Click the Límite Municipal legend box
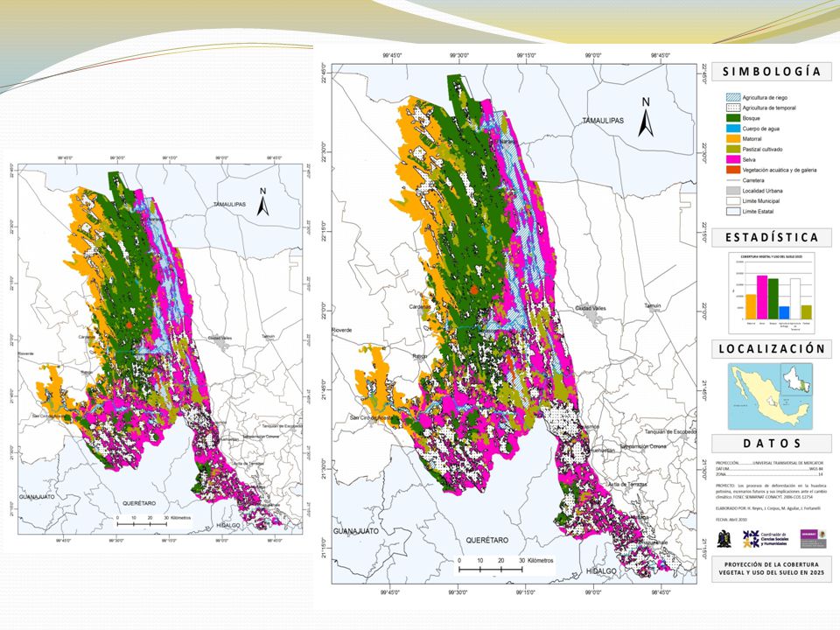 coord(733,201)
